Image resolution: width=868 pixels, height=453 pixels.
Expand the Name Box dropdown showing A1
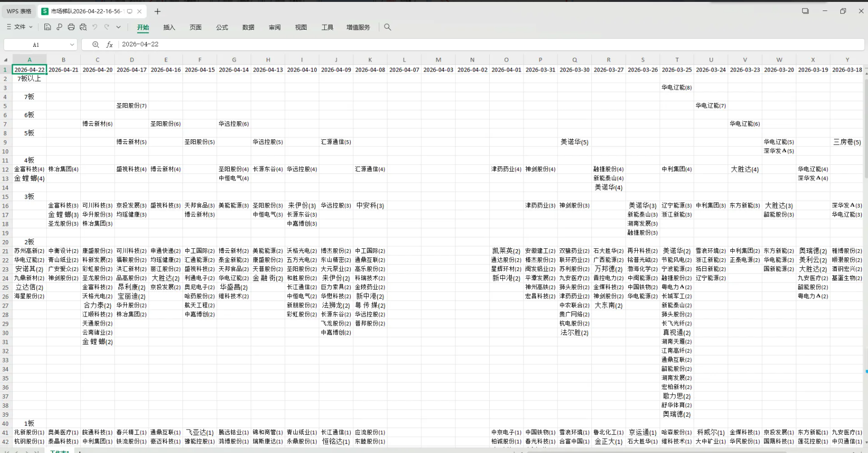(72, 44)
